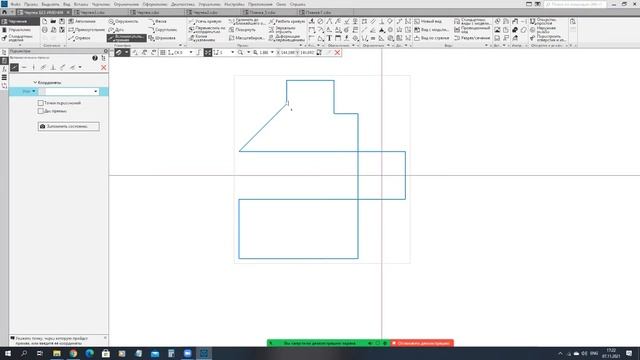Select the perpendicular auxiliary line mode icon
The width and height of the screenshot is (640, 360).
pyautogui.click(x=53, y=67)
